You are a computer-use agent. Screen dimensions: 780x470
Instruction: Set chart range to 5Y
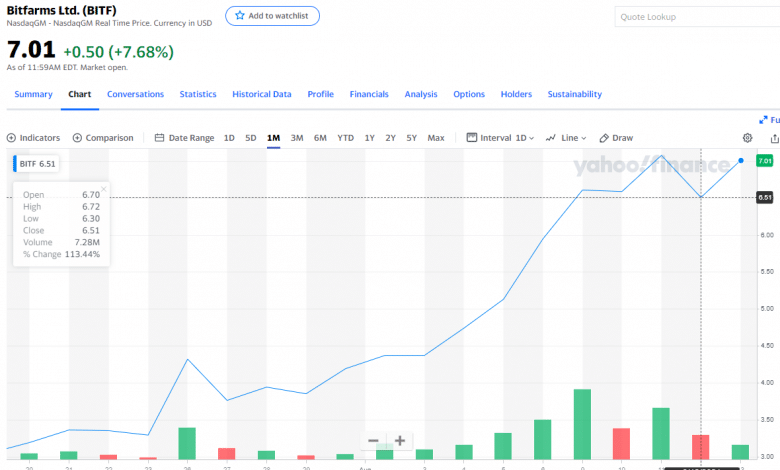click(x=411, y=138)
